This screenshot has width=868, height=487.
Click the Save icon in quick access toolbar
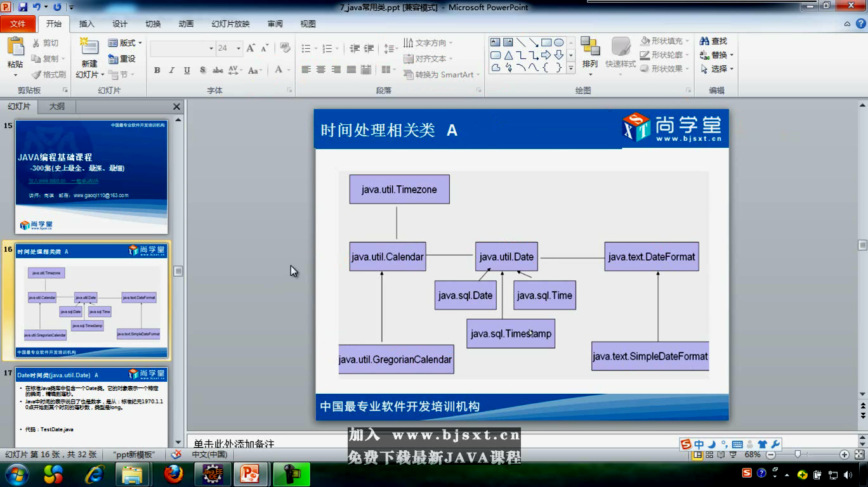23,7
